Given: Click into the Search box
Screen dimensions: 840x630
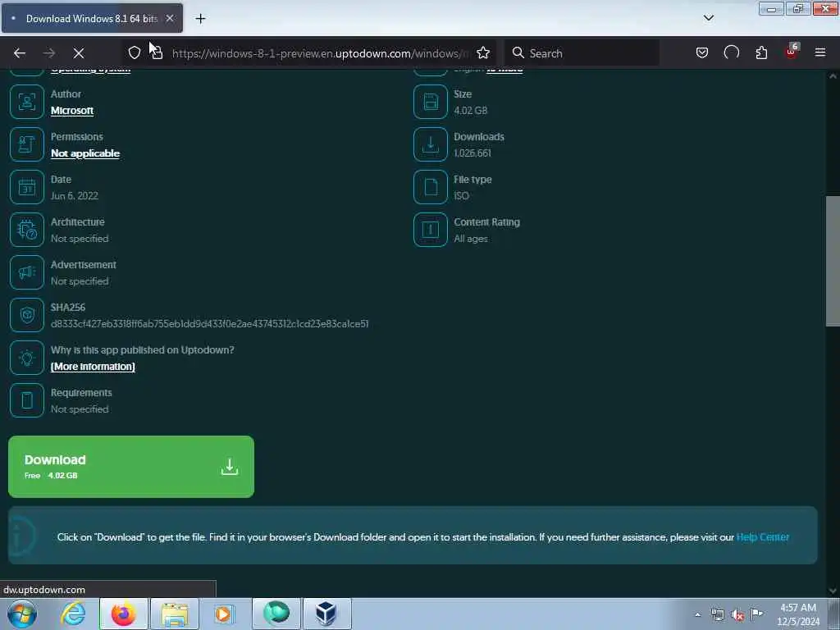Looking at the screenshot, I should pos(582,53).
